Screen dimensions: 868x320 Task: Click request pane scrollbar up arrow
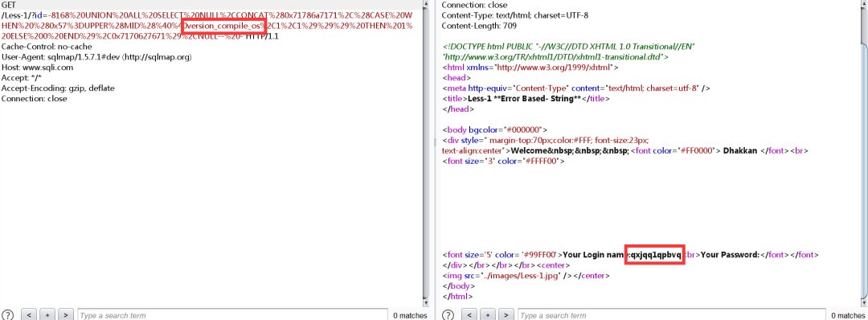(426, 4)
